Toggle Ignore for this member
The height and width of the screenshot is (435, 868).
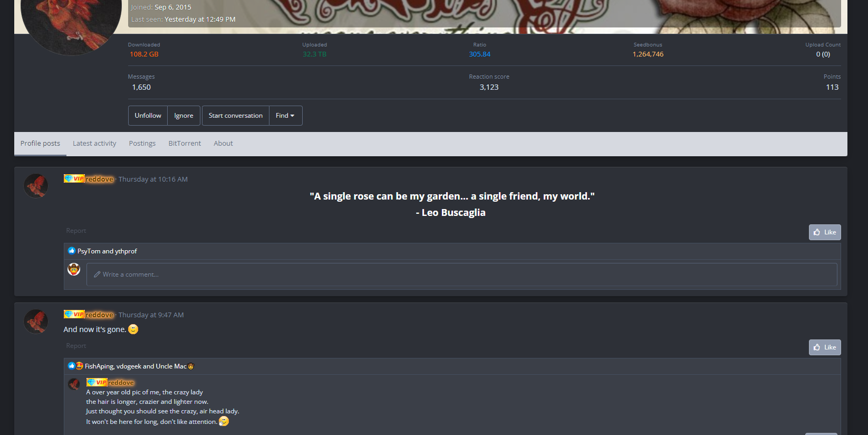coord(184,116)
